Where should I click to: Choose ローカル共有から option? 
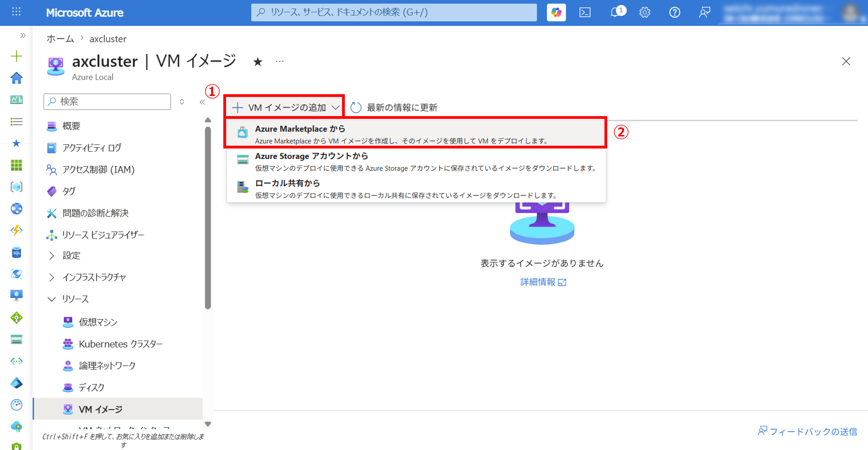point(416,189)
